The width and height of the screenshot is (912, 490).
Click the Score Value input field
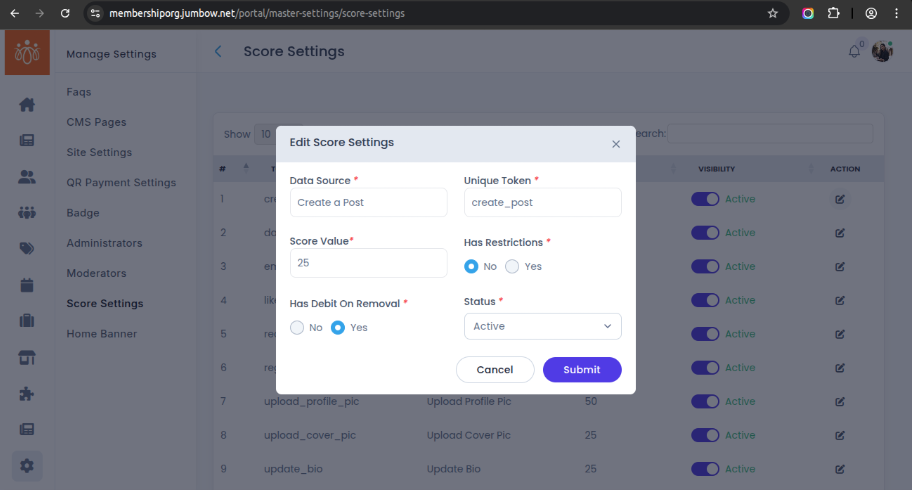368,263
